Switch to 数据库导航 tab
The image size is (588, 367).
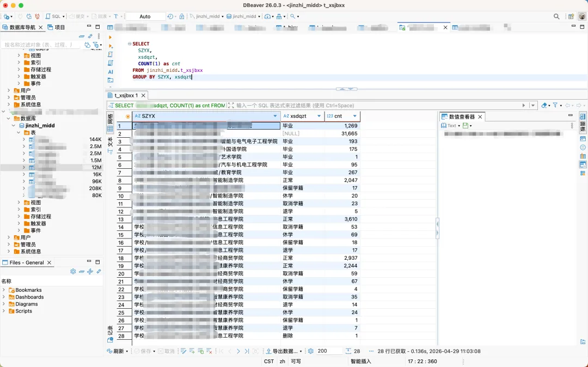click(22, 27)
